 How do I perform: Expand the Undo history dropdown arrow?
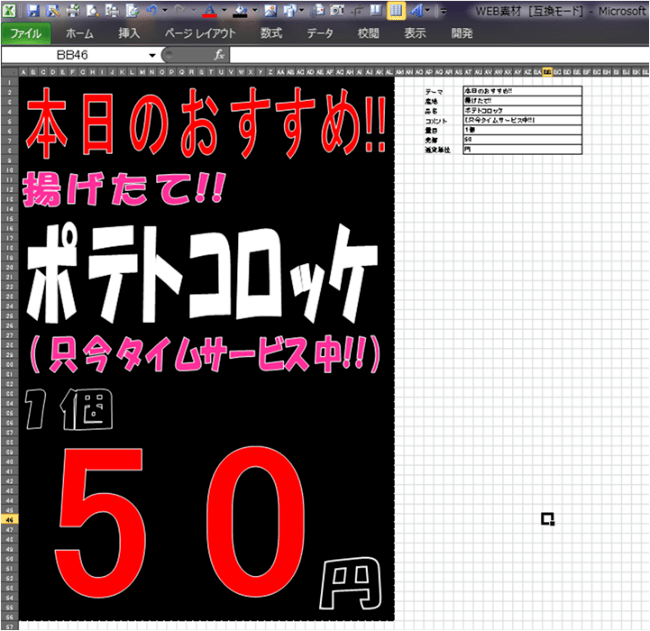[165, 10]
